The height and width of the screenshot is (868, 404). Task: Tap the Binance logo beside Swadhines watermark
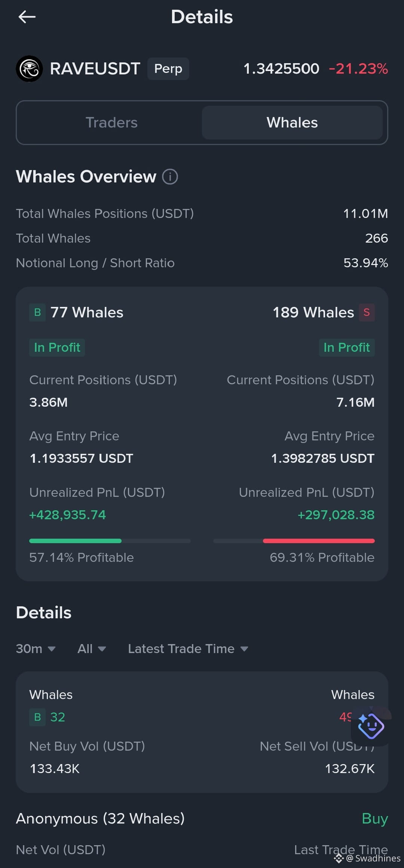339,858
